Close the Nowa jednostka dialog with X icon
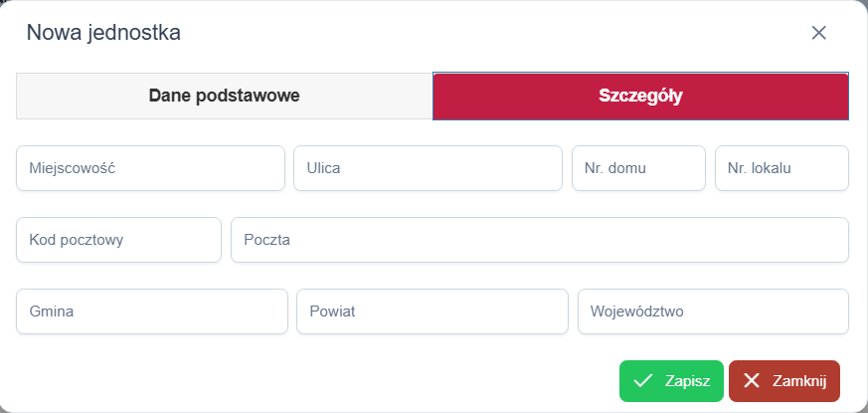Image resolution: width=868 pixels, height=413 pixels. [818, 33]
